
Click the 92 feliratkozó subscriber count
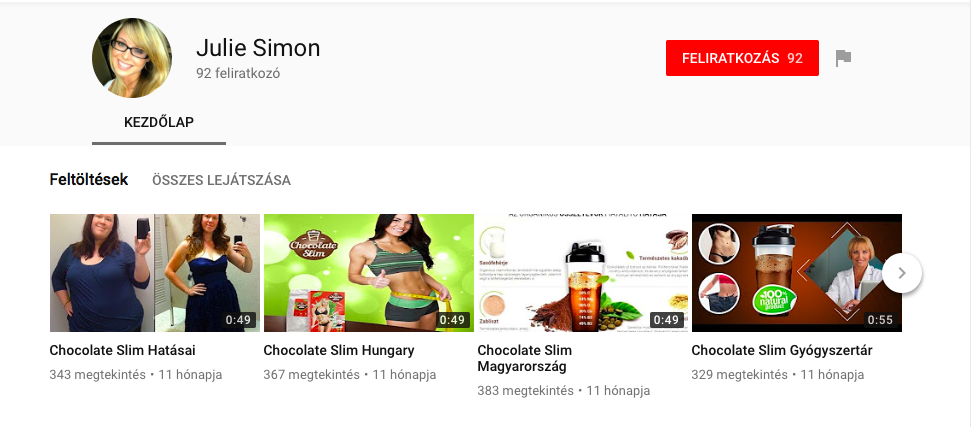pos(238,74)
